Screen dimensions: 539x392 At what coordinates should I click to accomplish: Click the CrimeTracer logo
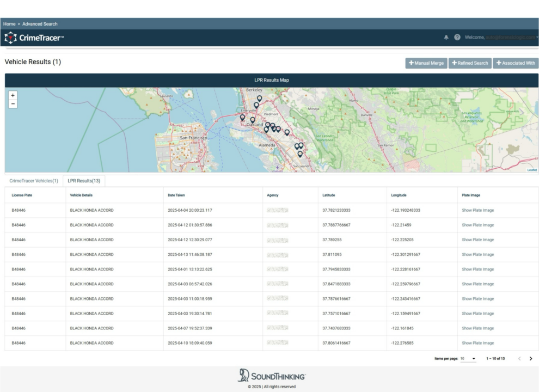34,38
